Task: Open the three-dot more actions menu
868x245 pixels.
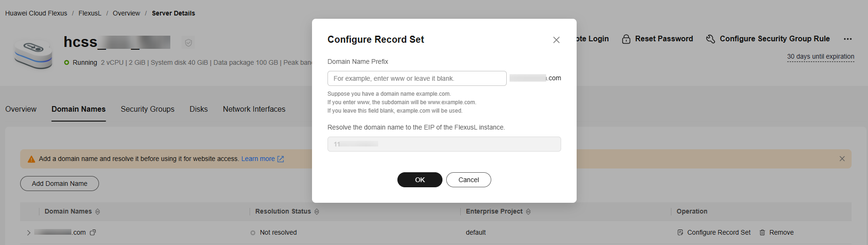Action: pos(847,39)
